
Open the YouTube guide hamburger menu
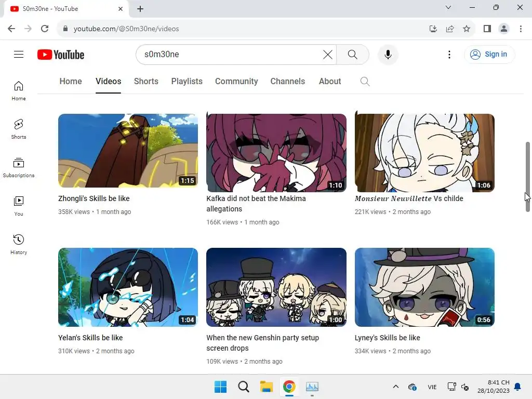(x=19, y=54)
